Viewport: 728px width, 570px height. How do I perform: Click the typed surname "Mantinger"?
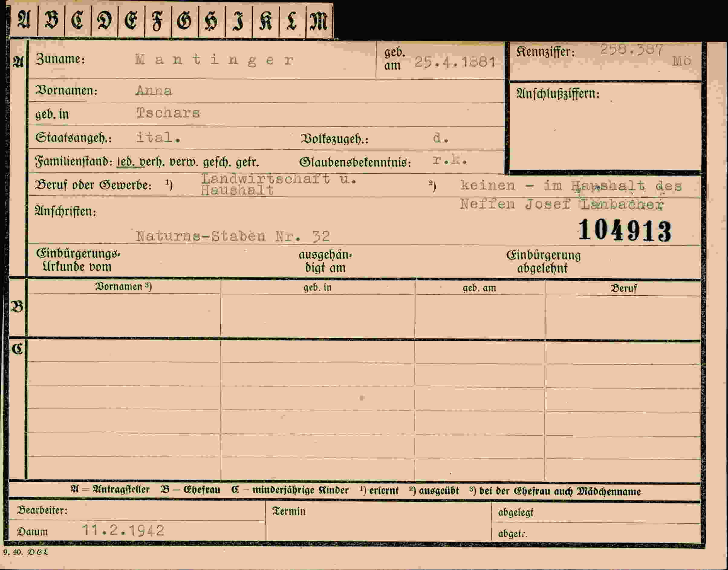tap(215, 60)
